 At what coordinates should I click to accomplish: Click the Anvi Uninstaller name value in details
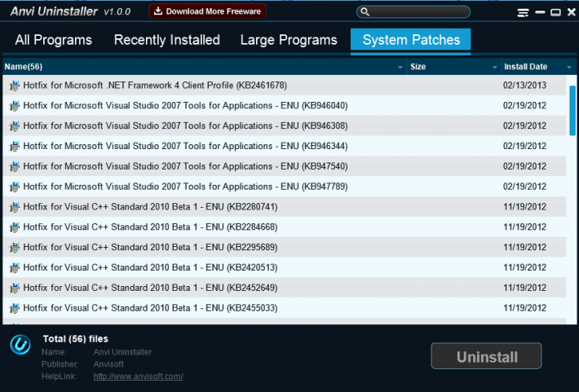point(122,352)
